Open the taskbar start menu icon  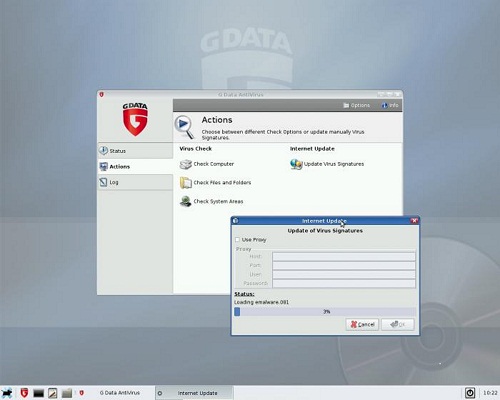(7, 393)
